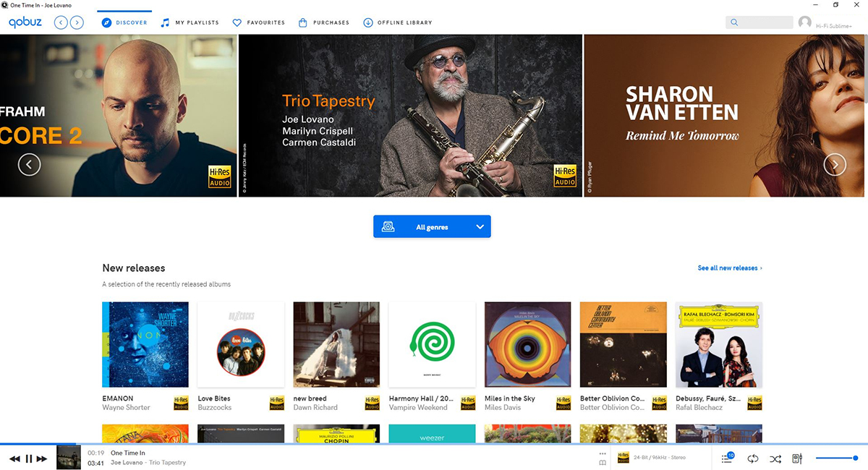Toggle shuffle playback
The width and height of the screenshot is (868, 470).
coord(775,458)
